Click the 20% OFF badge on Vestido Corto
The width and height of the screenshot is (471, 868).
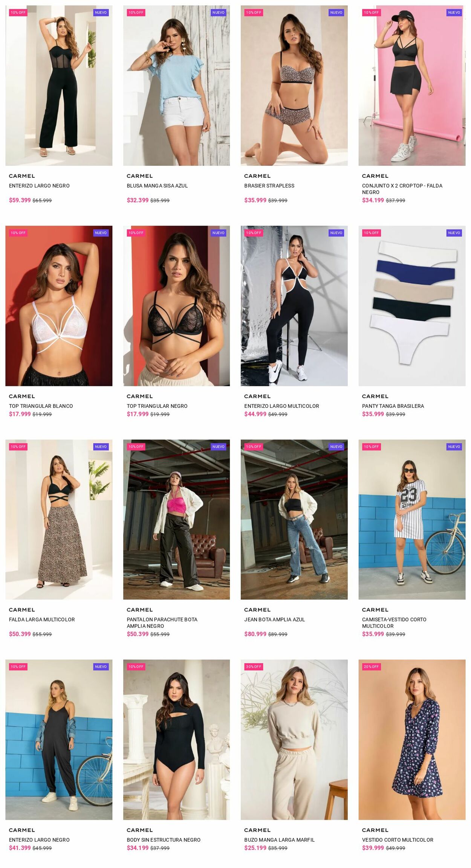[372, 667]
